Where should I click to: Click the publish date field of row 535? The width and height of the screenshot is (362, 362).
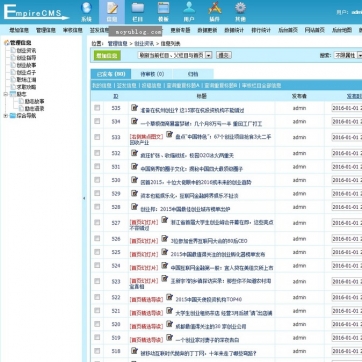(x=347, y=108)
